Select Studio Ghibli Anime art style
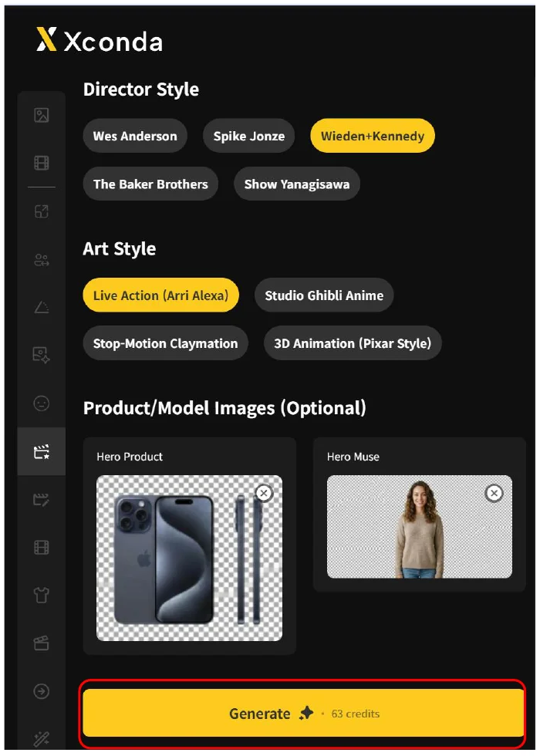Viewport: 540px width, 756px height. (x=324, y=295)
